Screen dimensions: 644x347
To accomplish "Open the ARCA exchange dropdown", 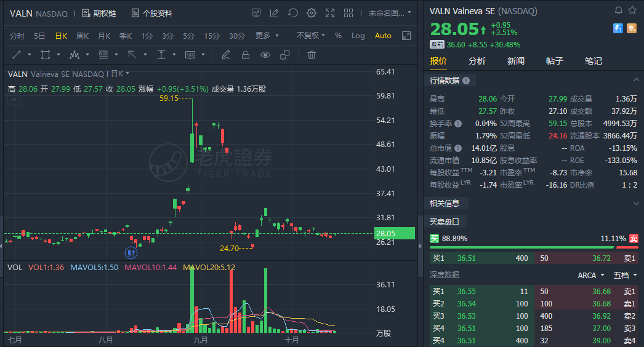I will click(591, 275).
